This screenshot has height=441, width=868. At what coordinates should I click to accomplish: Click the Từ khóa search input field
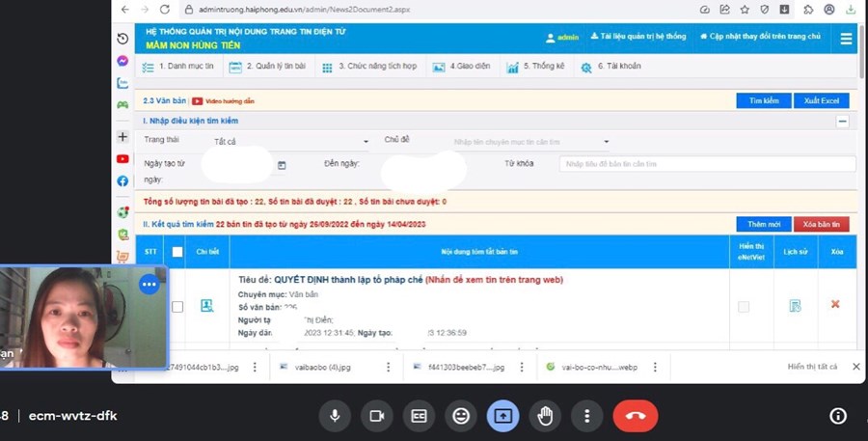(706, 164)
